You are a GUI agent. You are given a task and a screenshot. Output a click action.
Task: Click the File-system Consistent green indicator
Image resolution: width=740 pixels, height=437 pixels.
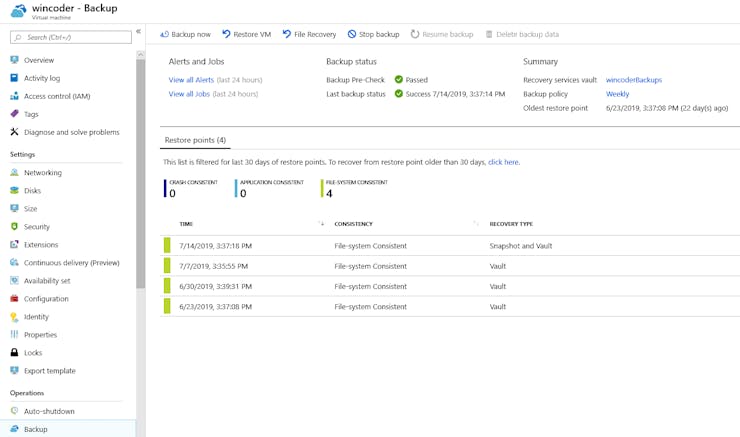(x=322, y=189)
